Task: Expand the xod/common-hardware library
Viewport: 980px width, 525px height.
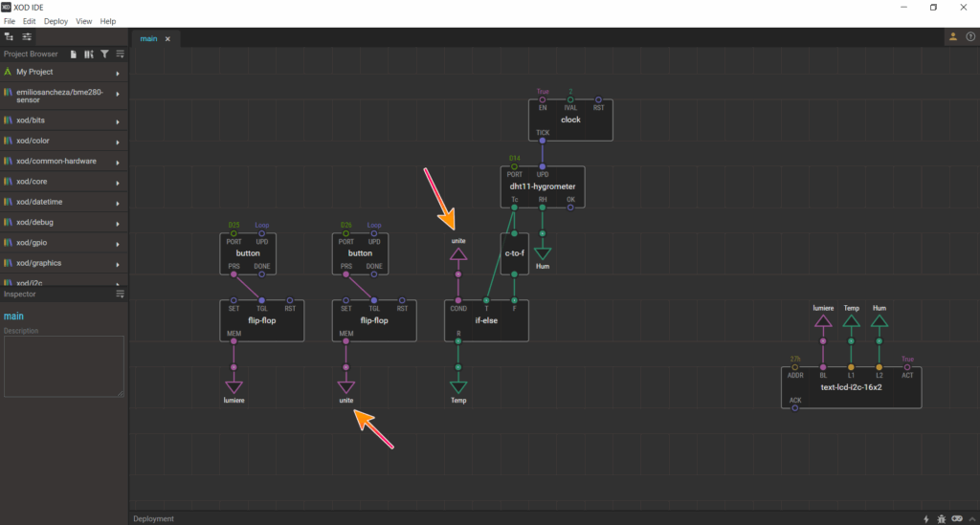Action: [118, 163]
